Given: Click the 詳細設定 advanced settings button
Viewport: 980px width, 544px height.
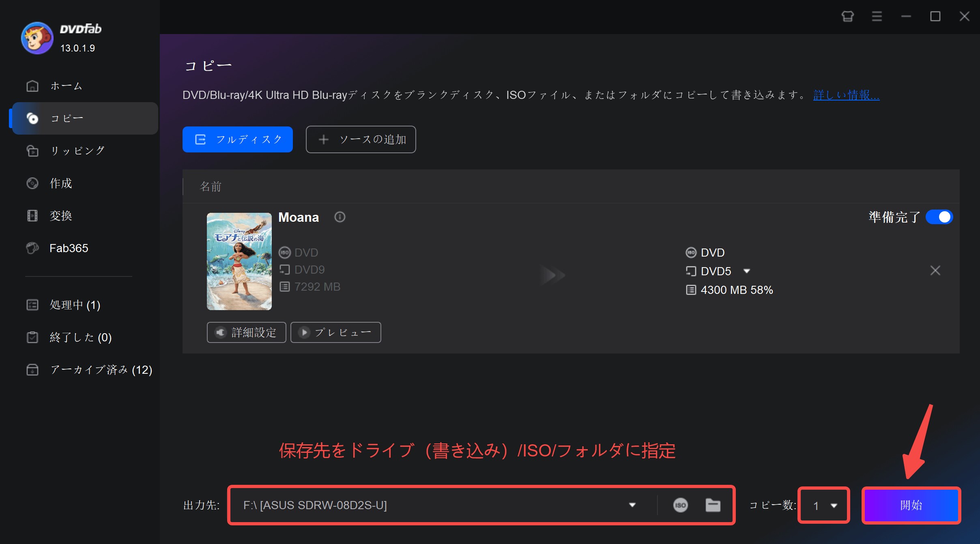Looking at the screenshot, I should (246, 332).
